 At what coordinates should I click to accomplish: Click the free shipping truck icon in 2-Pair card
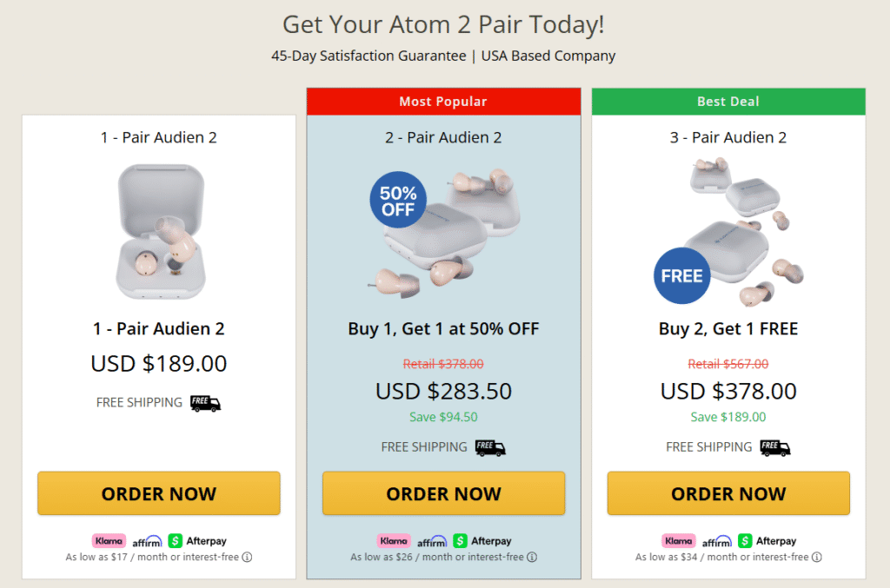point(490,448)
